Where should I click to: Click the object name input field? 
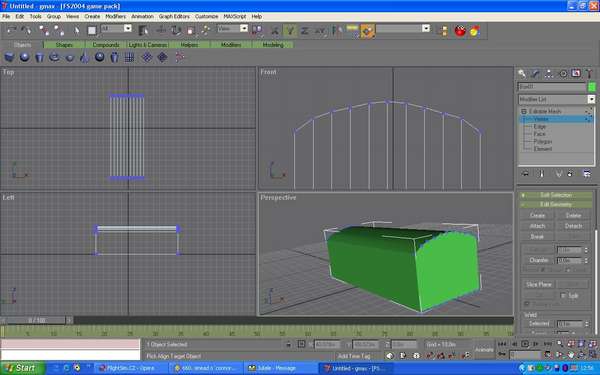552,87
